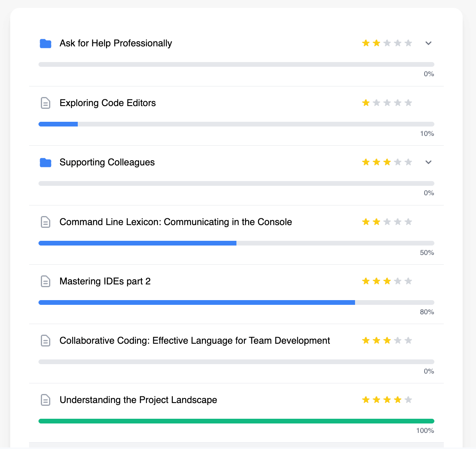Open Command Line Lexicon lesson title
476x449 pixels.
(176, 222)
